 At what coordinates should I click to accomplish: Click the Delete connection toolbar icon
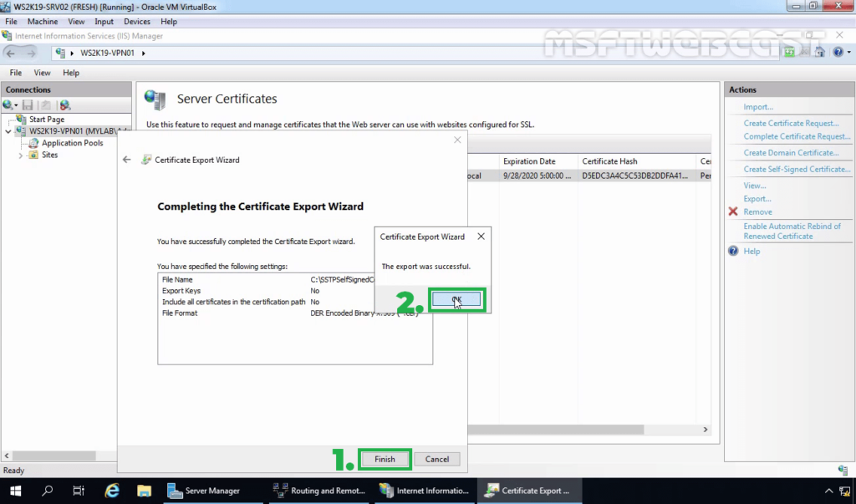pos(65,104)
